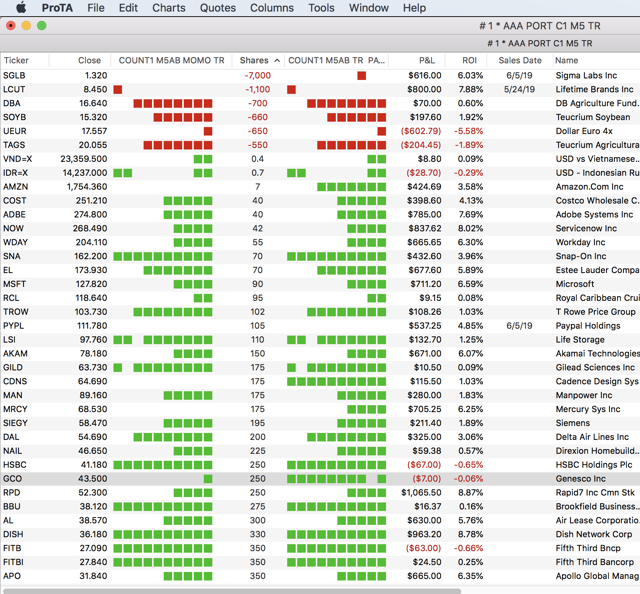The image size is (640, 594).
Task: Click Delta Air Lines Inc name cell
Action: click(x=592, y=436)
